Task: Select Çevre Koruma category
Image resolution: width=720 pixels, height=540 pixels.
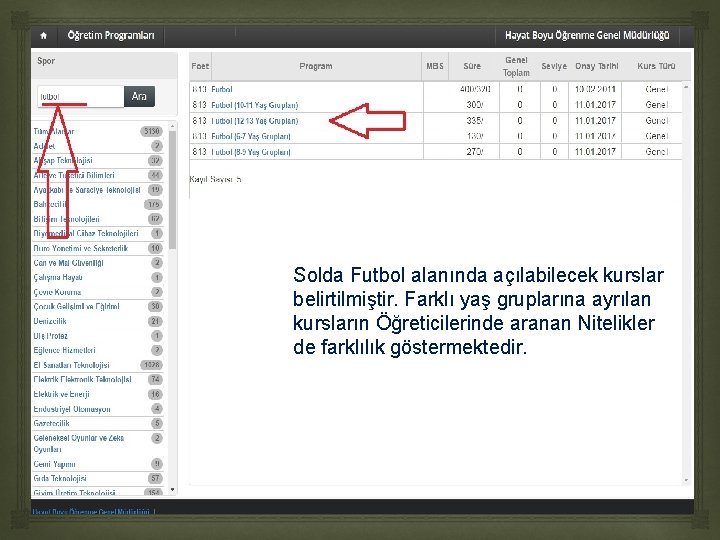Action: click(x=57, y=292)
